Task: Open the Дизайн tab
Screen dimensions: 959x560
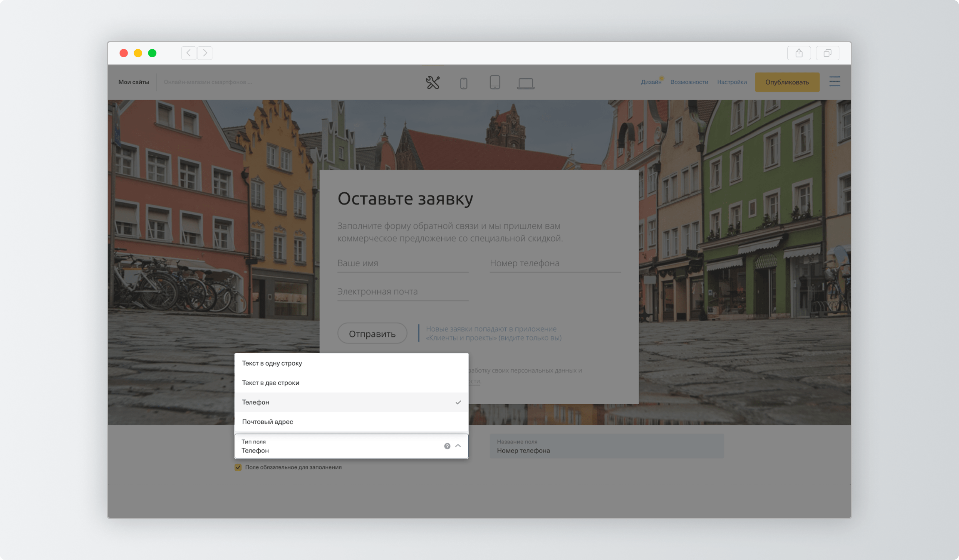Action: pyautogui.click(x=651, y=82)
